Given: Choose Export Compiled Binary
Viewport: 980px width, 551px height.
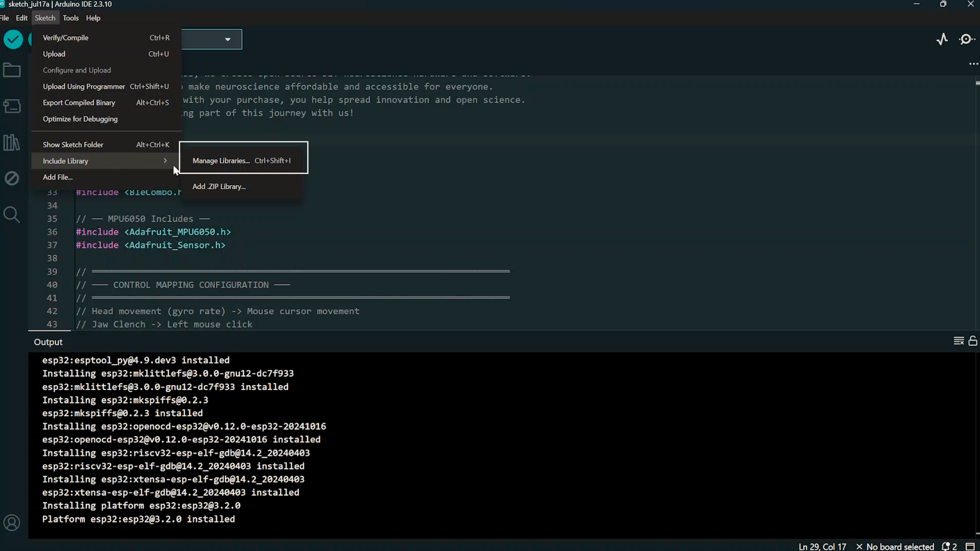Looking at the screenshot, I should coord(106,103).
